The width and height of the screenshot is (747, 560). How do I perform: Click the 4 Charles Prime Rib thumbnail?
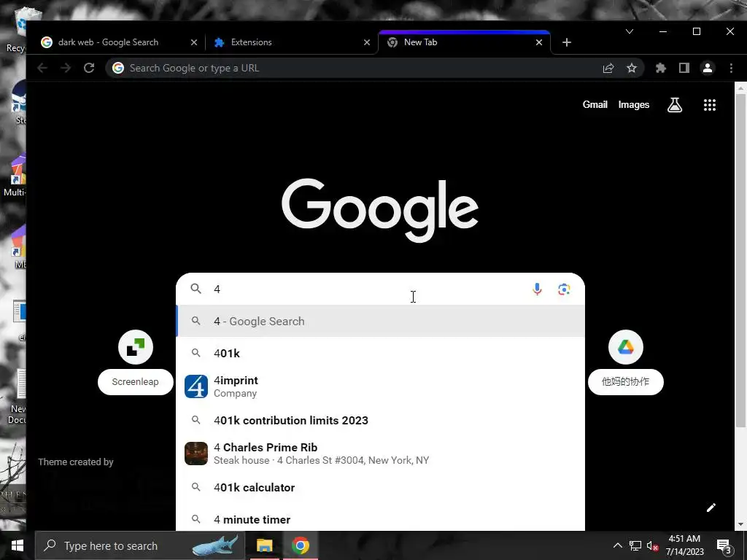pos(196,454)
